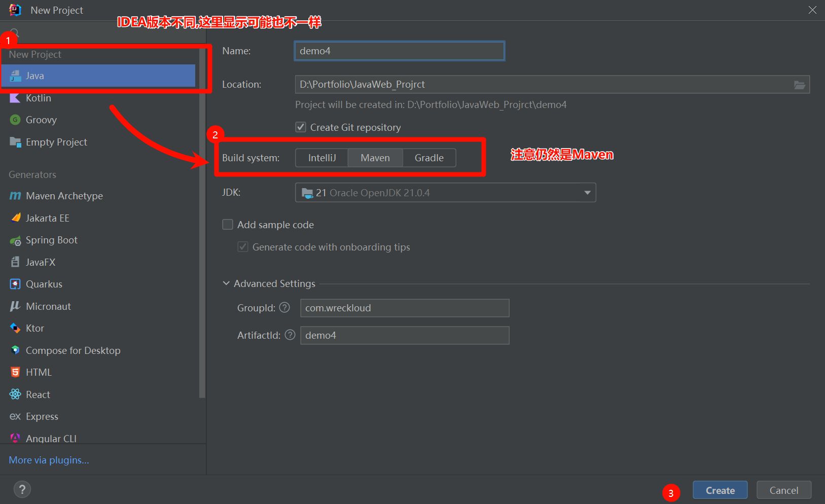The width and height of the screenshot is (825, 504).
Task: Click the 'Project will be created in' text
Action: pos(431,105)
